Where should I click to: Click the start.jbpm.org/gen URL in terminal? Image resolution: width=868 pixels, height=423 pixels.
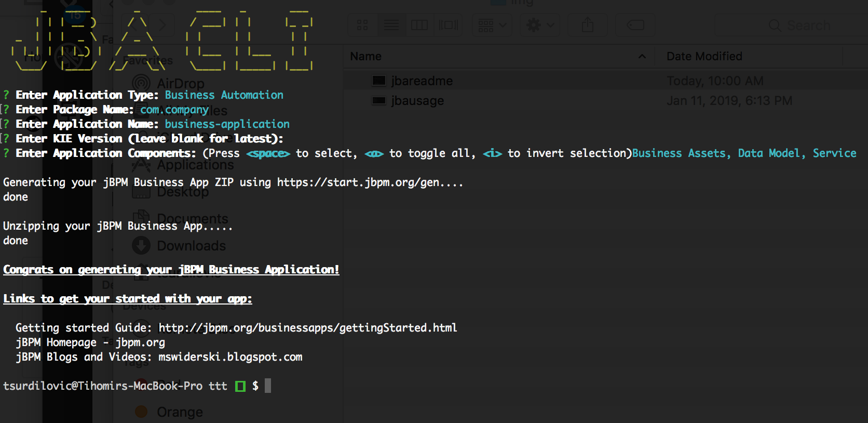(358, 182)
